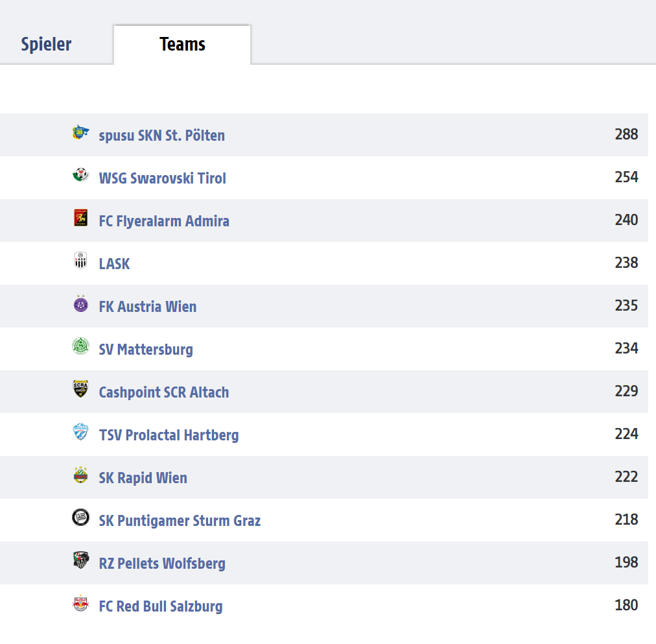Click the SK Rapid Wien crest
Viewport: 656px width, 644px height.
pyautogui.click(x=80, y=475)
